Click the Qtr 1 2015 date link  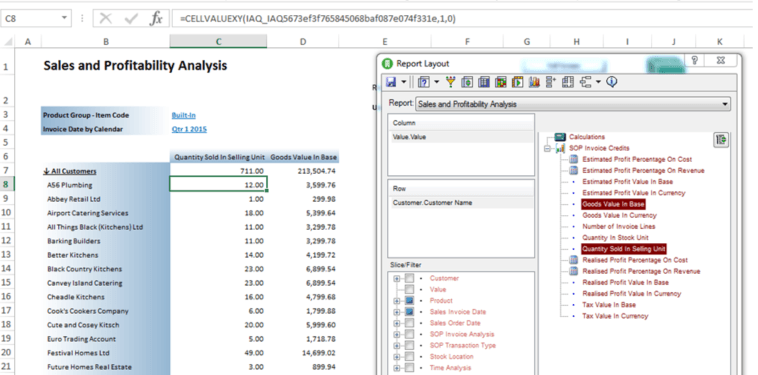189,130
